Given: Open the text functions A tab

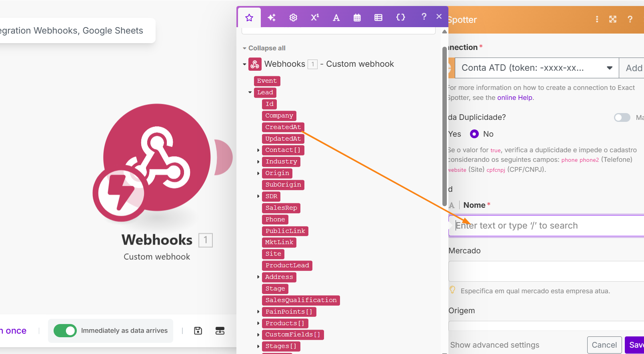Looking at the screenshot, I should 336,18.
